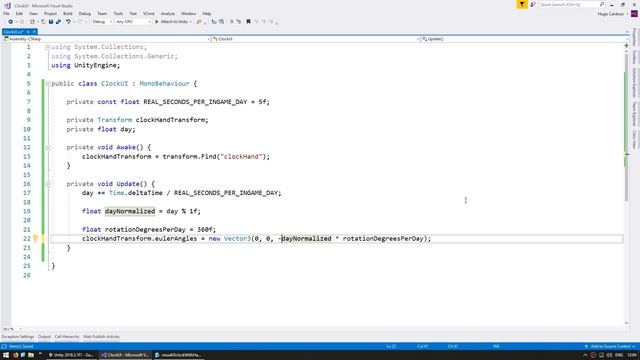This screenshot has height=360, width=640.
Task: Open the Debug configuration dropdown
Action: click(102, 22)
